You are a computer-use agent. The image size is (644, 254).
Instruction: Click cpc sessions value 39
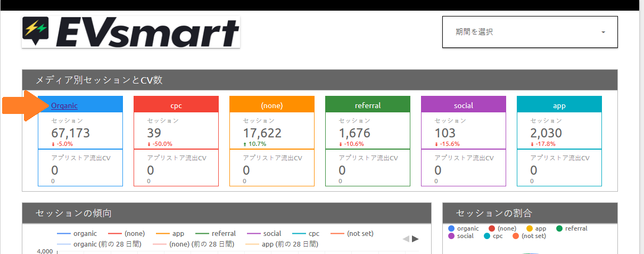154,133
